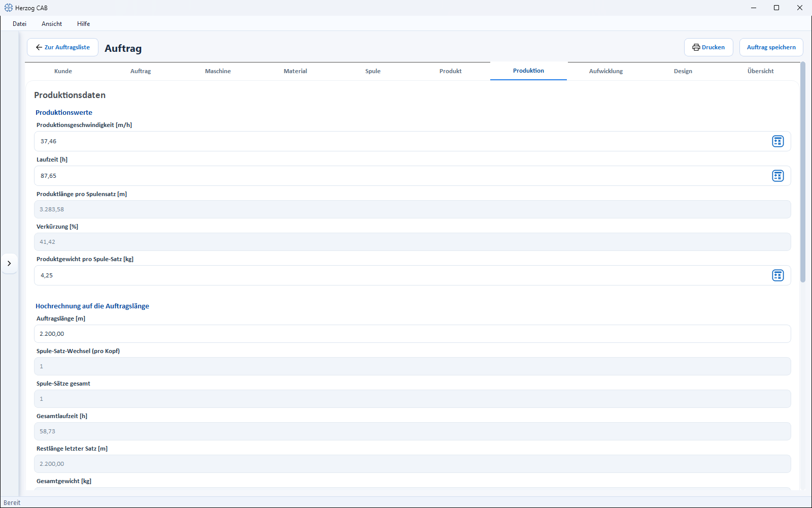Image resolution: width=812 pixels, height=508 pixels.
Task: Click the Bereit status bar text
Action: [x=12, y=502]
